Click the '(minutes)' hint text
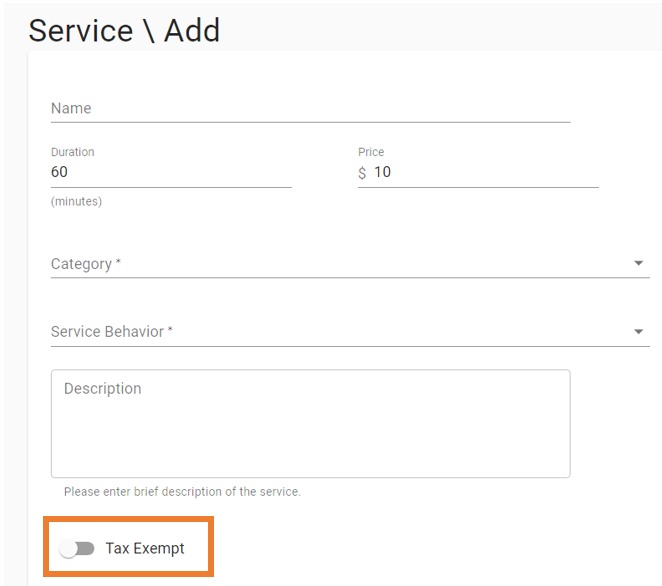662x586 pixels. coord(76,201)
